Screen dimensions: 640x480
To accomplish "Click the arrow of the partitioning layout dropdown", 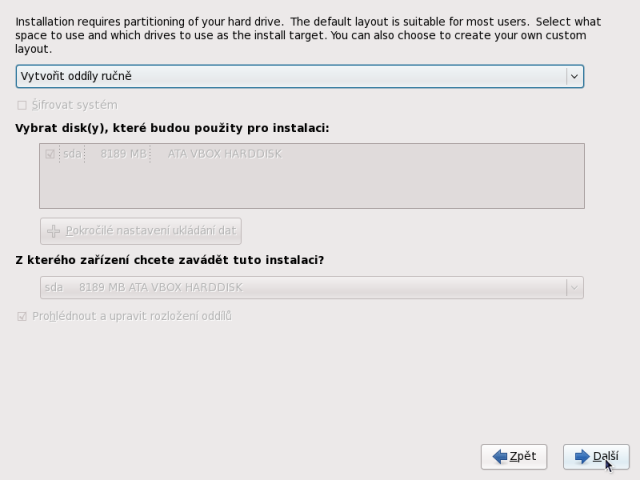I will [x=574, y=76].
